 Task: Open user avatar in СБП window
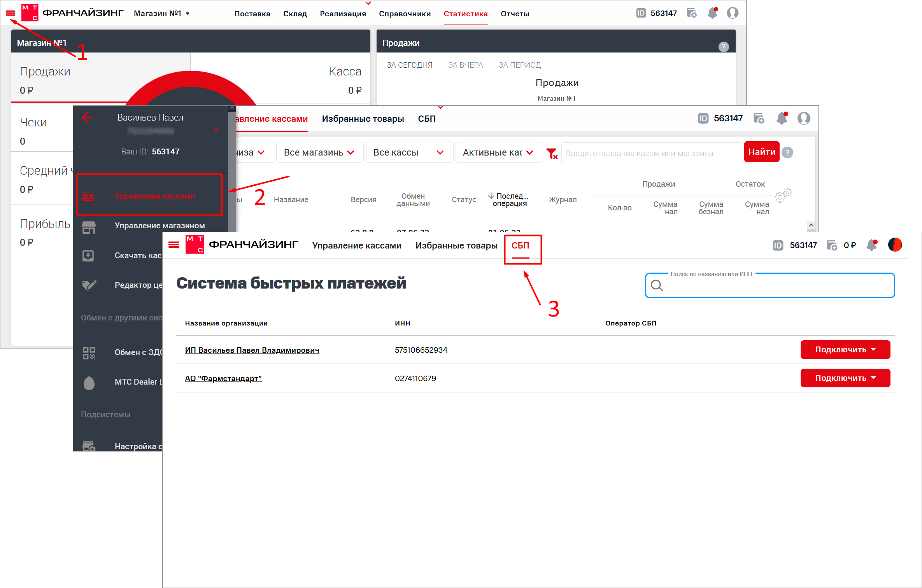[x=895, y=245]
